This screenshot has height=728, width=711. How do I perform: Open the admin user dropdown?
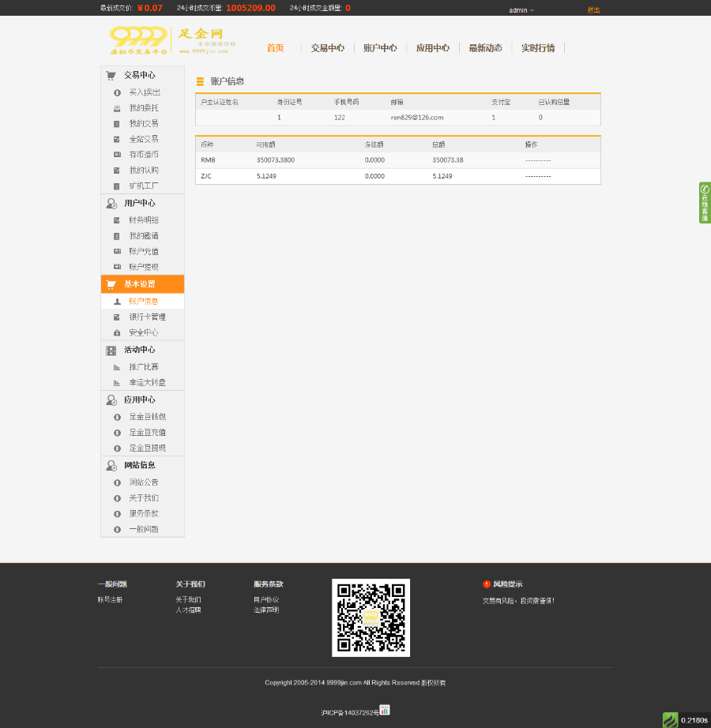[521, 10]
